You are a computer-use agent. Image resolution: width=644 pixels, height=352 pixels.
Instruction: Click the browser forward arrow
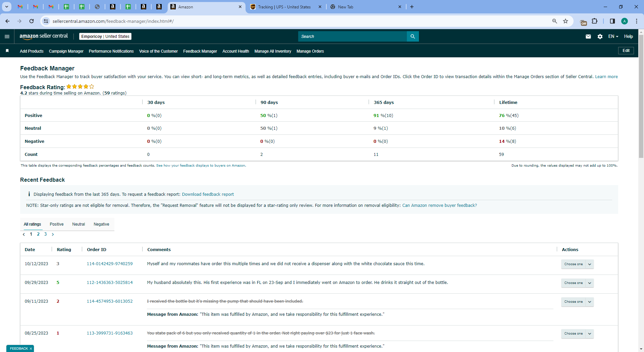click(19, 21)
